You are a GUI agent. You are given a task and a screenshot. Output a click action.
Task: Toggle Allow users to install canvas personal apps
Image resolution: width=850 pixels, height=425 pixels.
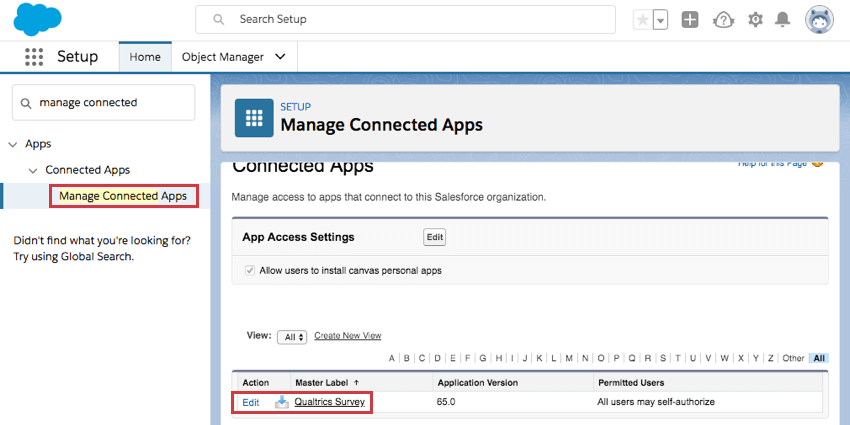(250, 271)
